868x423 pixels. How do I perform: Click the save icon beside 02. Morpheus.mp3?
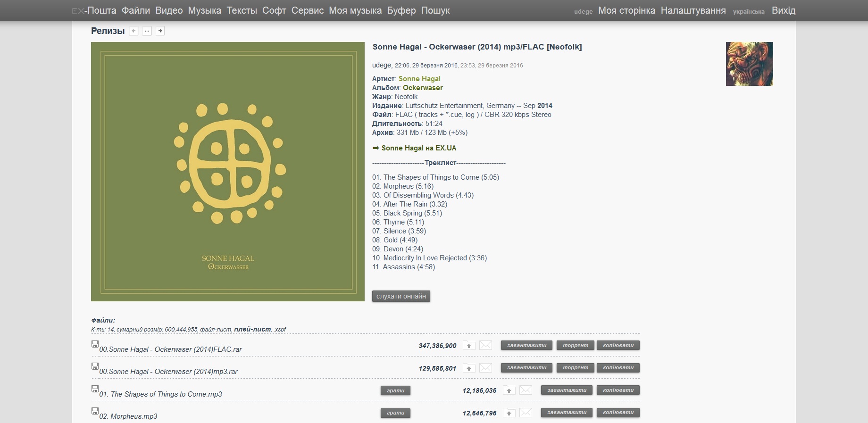click(95, 411)
